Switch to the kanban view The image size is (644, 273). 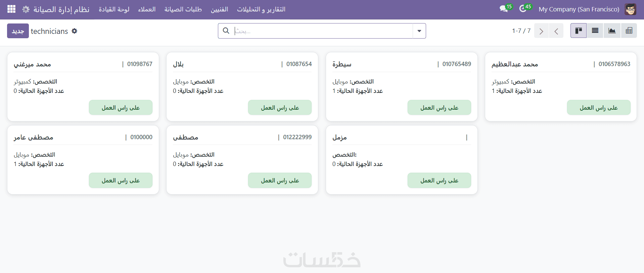pos(578,31)
